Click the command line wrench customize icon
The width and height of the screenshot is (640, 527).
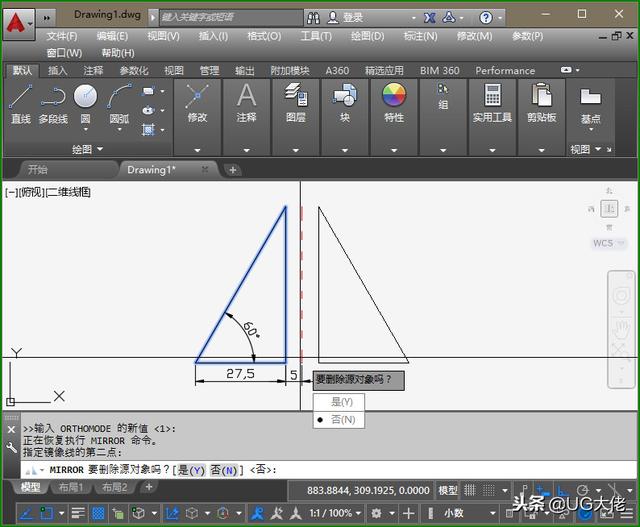tap(11, 448)
